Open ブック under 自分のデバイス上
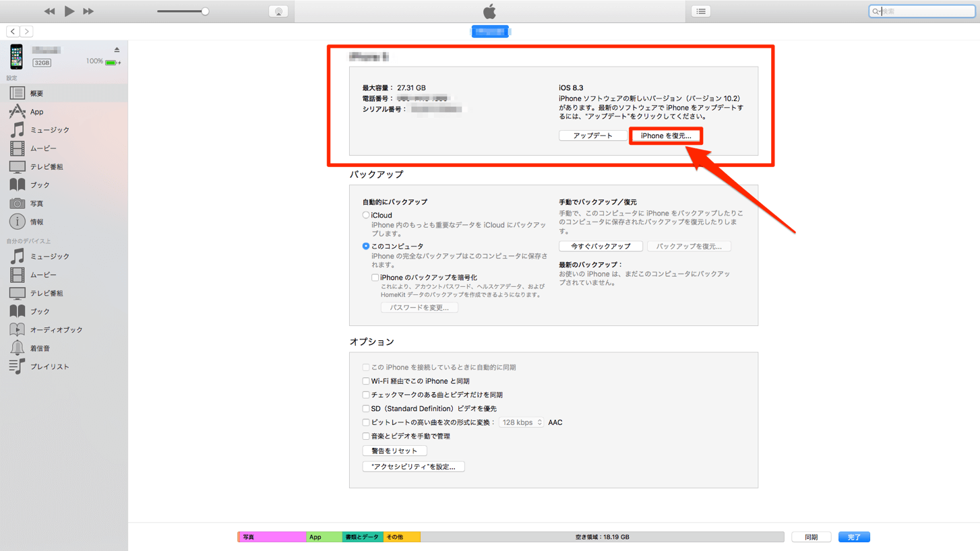 pos(64,311)
